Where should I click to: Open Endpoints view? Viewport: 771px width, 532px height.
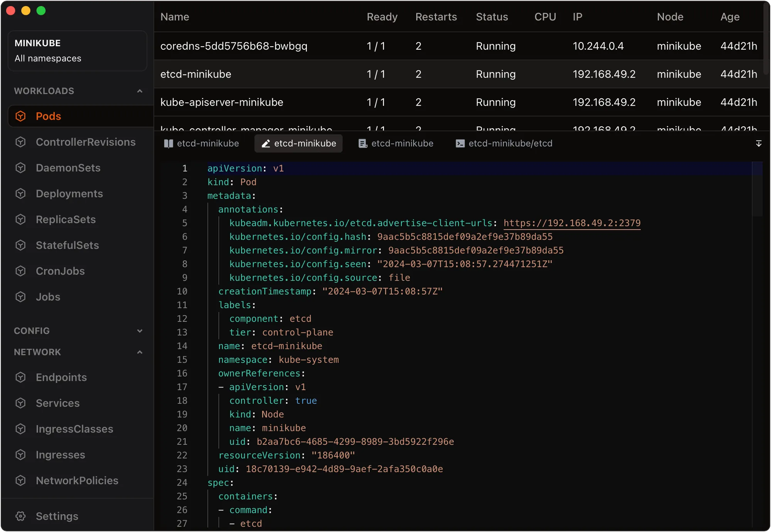81,377
